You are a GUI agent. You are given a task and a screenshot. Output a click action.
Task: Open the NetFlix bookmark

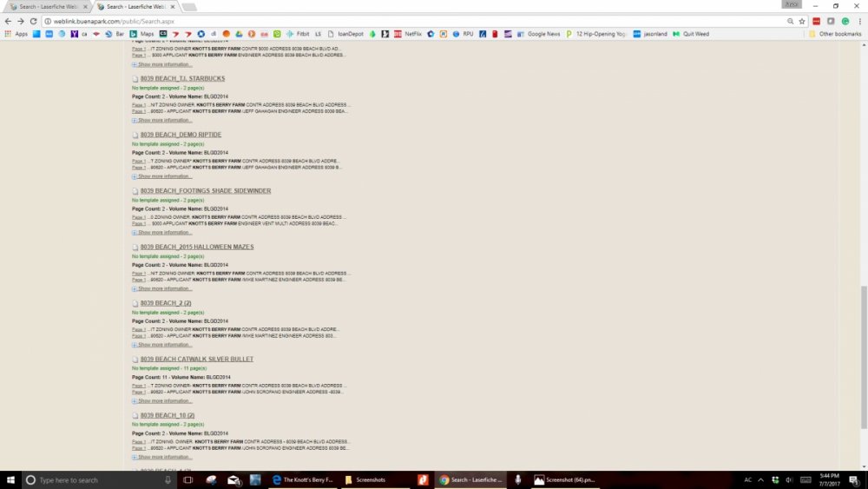coord(408,34)
